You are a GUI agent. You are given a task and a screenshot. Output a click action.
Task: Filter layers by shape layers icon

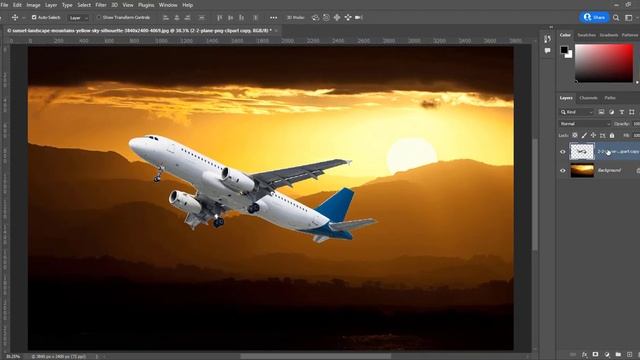(632, 112)
